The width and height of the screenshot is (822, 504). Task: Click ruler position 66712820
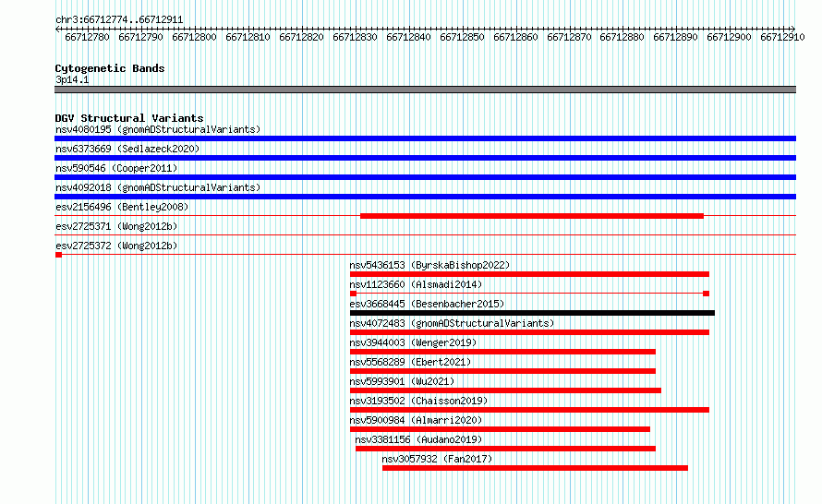tap(301, 37)
